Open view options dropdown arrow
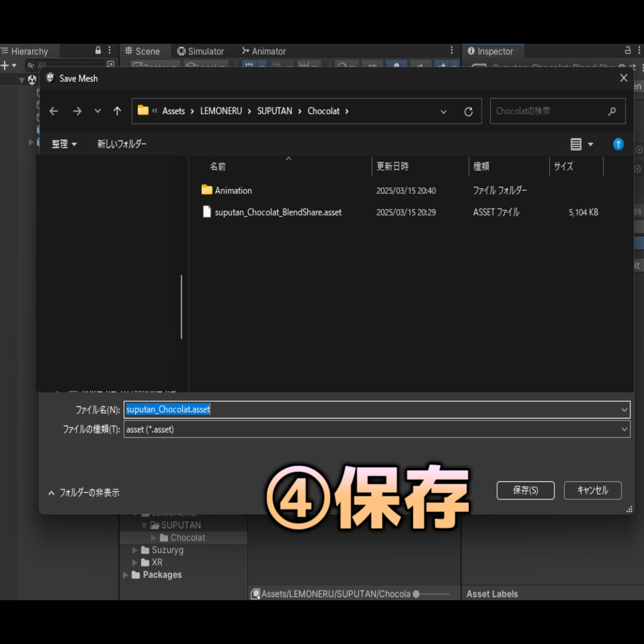 click(590, 144)
